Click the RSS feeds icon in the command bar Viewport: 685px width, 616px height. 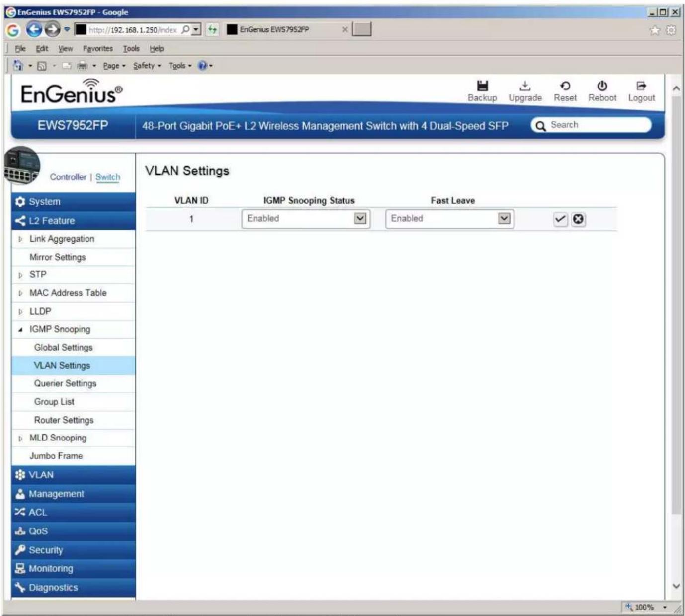tap(42, 66)
